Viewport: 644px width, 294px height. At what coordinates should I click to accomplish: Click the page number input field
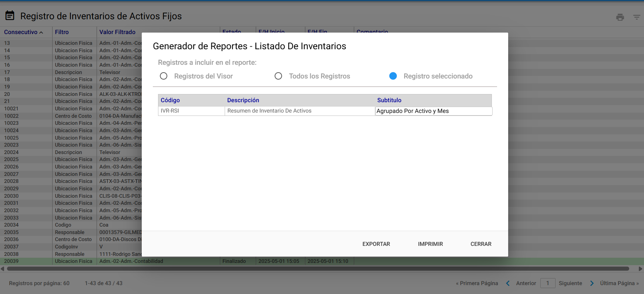[548, 283]
